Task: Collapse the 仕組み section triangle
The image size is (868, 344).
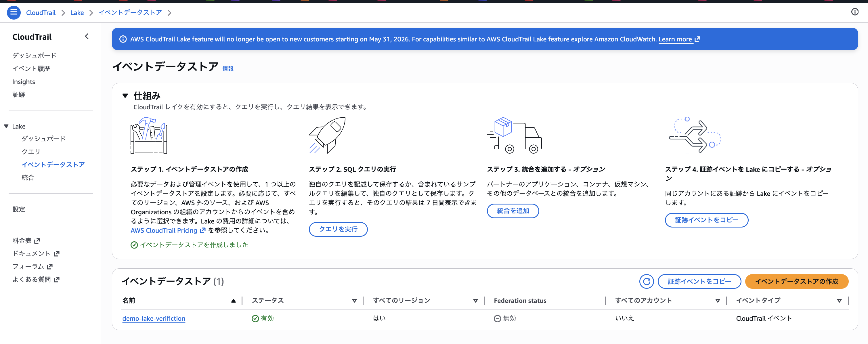Action: (x=125, y=96)
